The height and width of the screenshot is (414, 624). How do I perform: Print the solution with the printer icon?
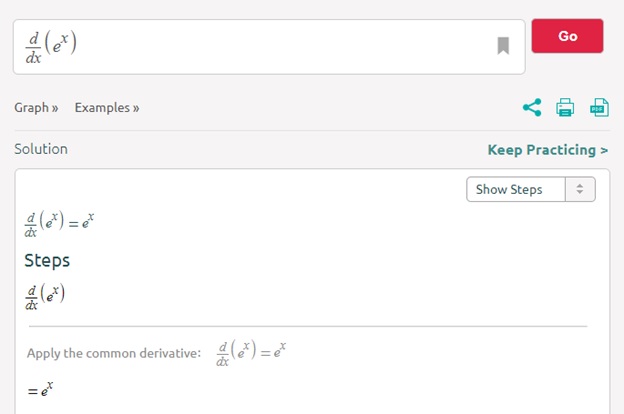pyautogui.click(x=565, y=107)
